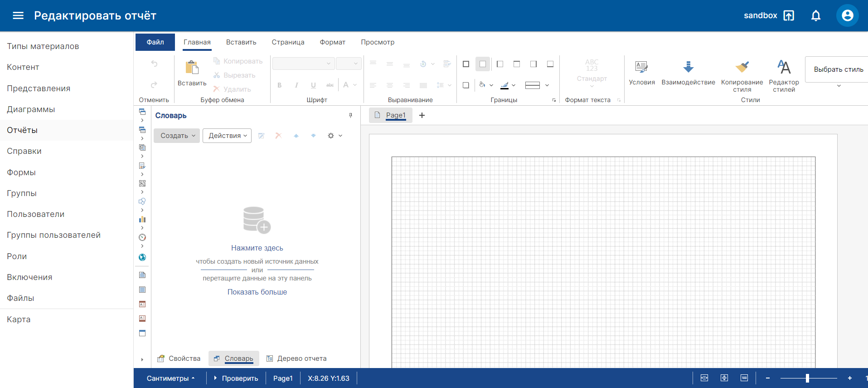Select the signature component icon in toolbox
868x388 pixels.
[142, 166]
